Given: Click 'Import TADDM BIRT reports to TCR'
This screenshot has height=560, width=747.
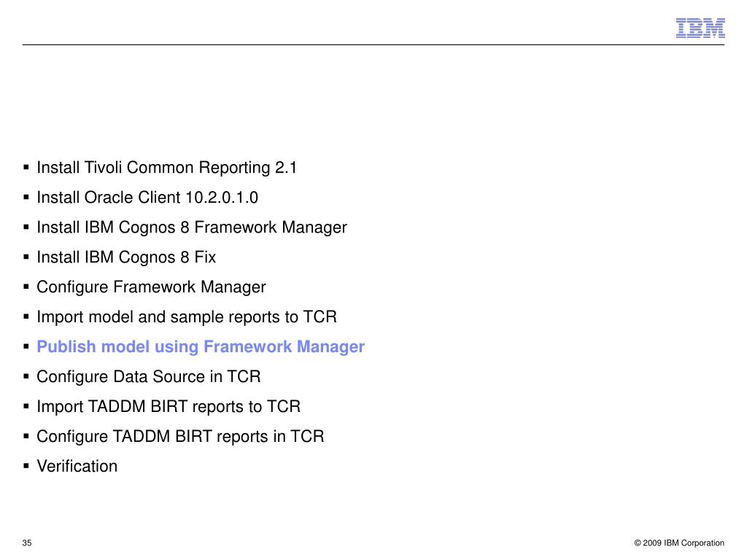Looking at the screenshot, I should point(169,407).
